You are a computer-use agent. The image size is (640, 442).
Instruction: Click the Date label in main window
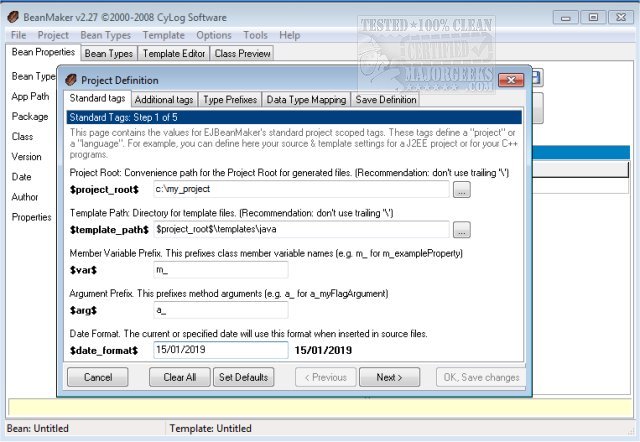coord(22,177)
